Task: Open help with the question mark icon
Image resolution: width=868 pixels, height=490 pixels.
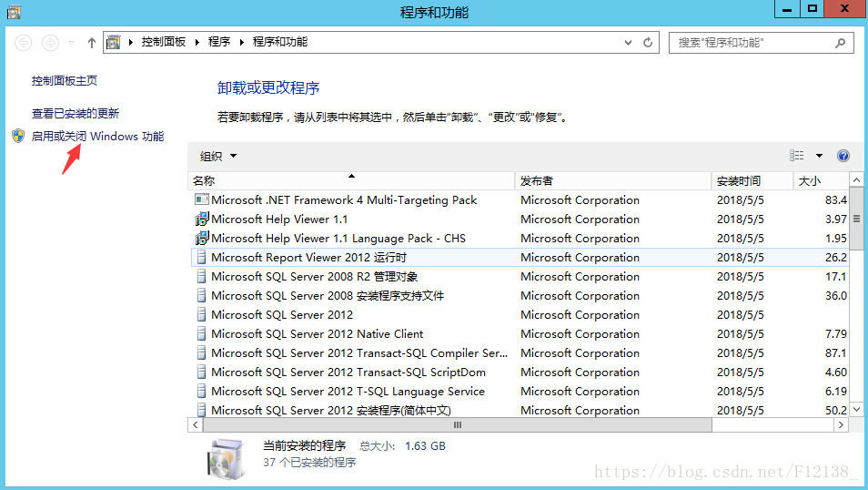Action: pyautogui.click(x=843, y=156)
